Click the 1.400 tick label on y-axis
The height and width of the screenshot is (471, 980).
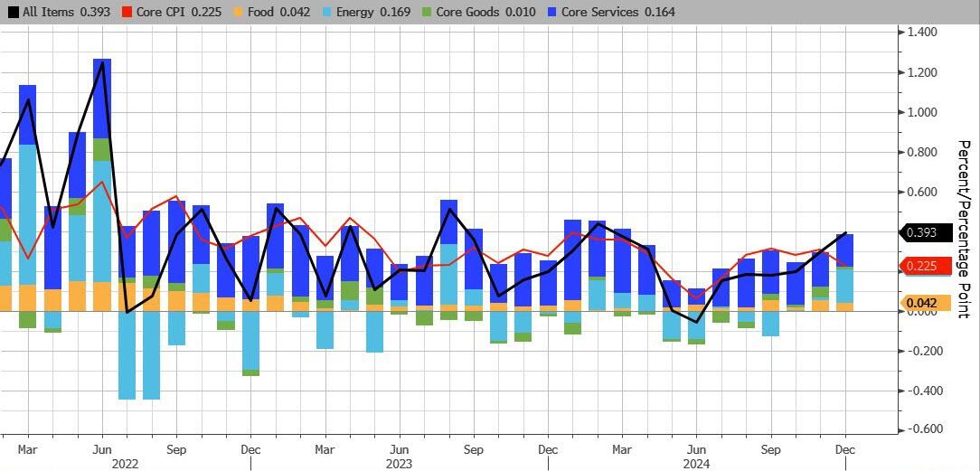click(921, 33)
